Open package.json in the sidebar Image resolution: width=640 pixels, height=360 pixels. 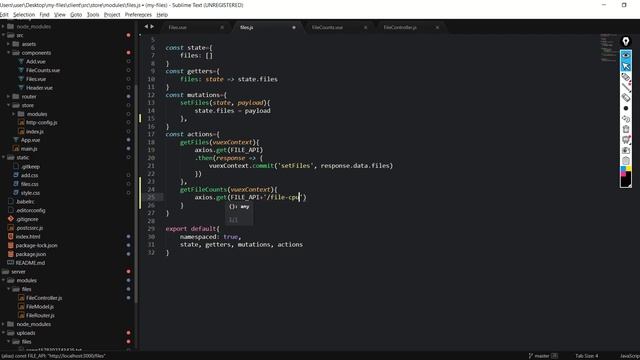pos(31,254)
